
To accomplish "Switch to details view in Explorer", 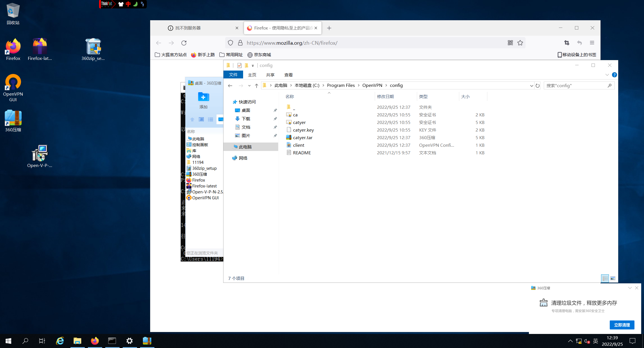I will pyautogui.click(x=605, y=278).
